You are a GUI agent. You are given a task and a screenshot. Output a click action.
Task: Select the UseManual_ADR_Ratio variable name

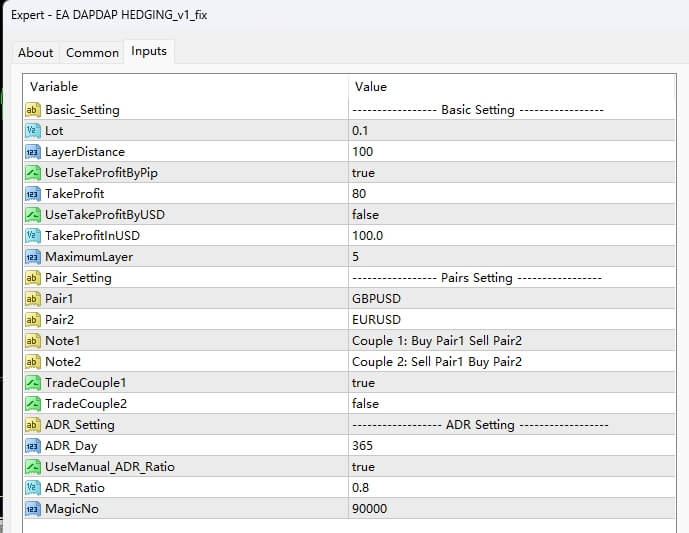[x=110, y=467]
